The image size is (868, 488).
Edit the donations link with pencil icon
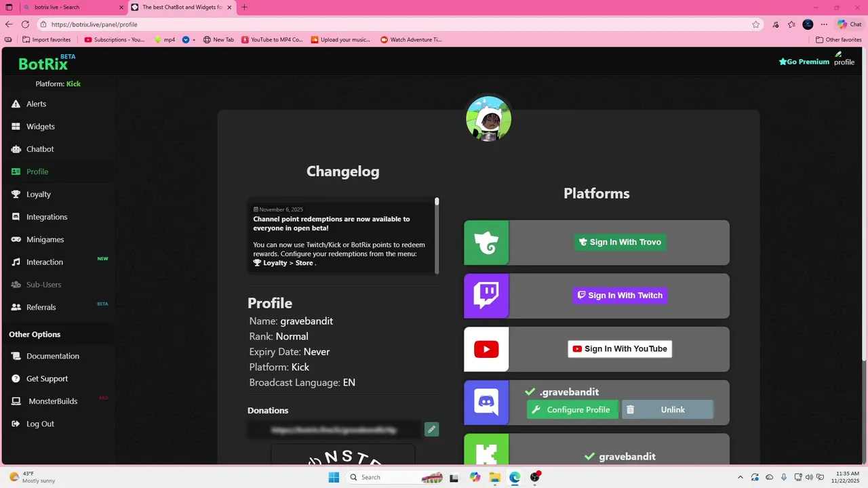coord(431,429)
